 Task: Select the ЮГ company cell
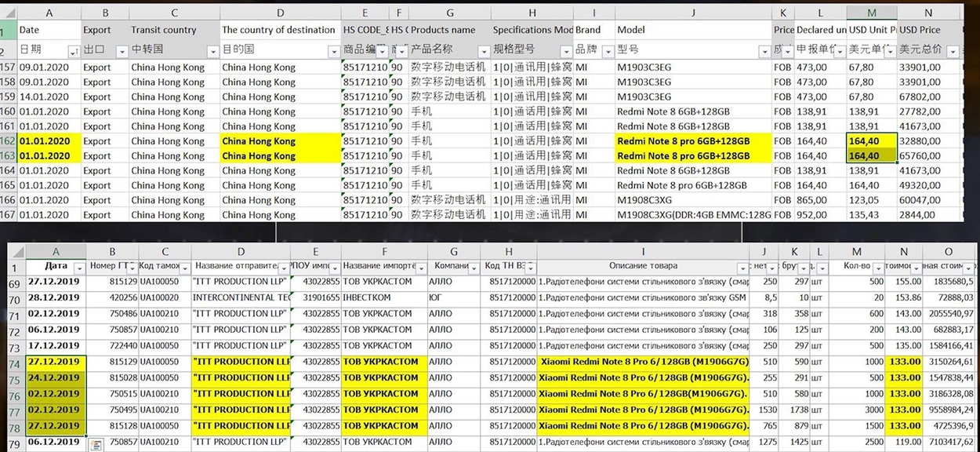point(455,297)
